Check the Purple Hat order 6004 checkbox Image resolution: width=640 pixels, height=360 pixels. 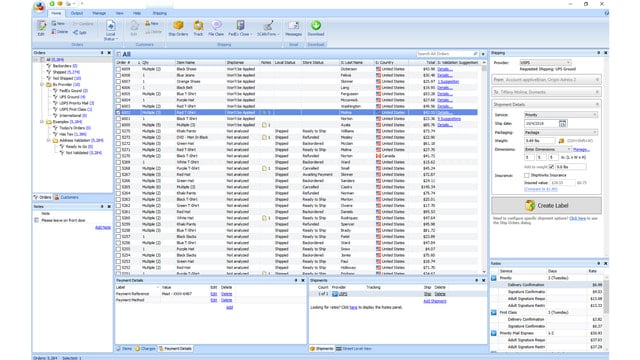click(x=118, y=100)
